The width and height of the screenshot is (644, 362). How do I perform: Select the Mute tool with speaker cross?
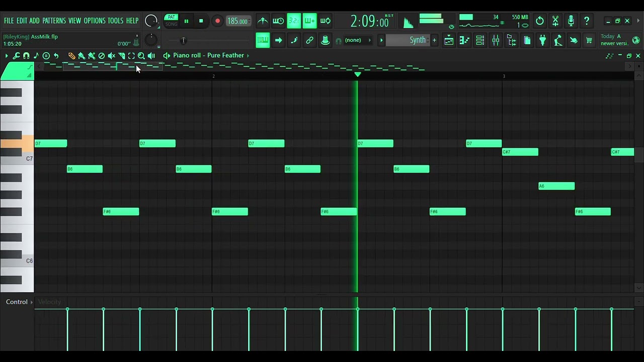111,56
